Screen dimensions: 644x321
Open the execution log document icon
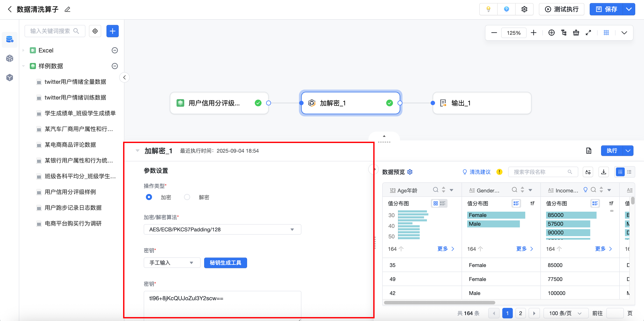[x=589, y=151]
